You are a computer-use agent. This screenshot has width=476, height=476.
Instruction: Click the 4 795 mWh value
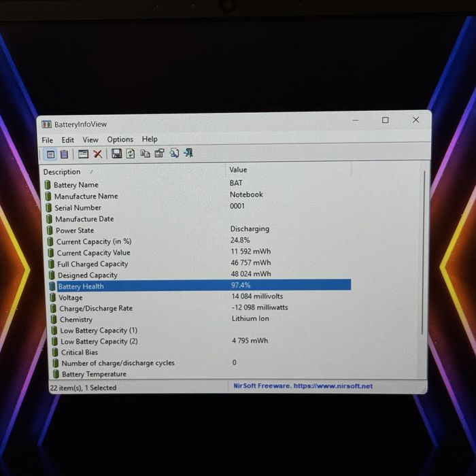coord(250,341)
